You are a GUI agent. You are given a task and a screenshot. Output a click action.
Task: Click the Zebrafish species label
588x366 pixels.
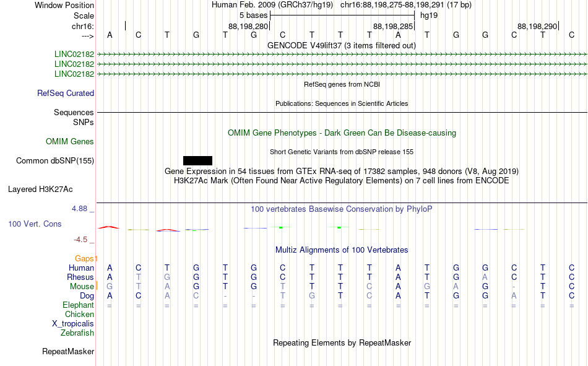[x=77, y=333]
